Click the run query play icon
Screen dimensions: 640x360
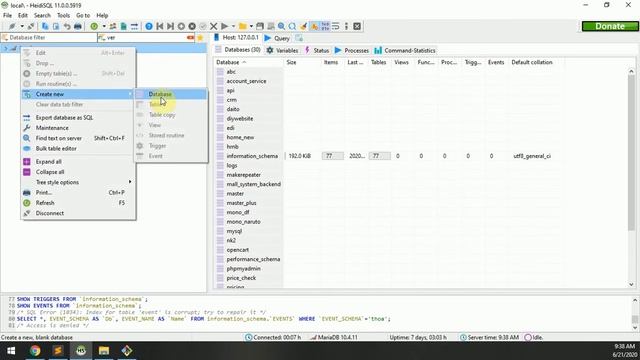point(224,26)
